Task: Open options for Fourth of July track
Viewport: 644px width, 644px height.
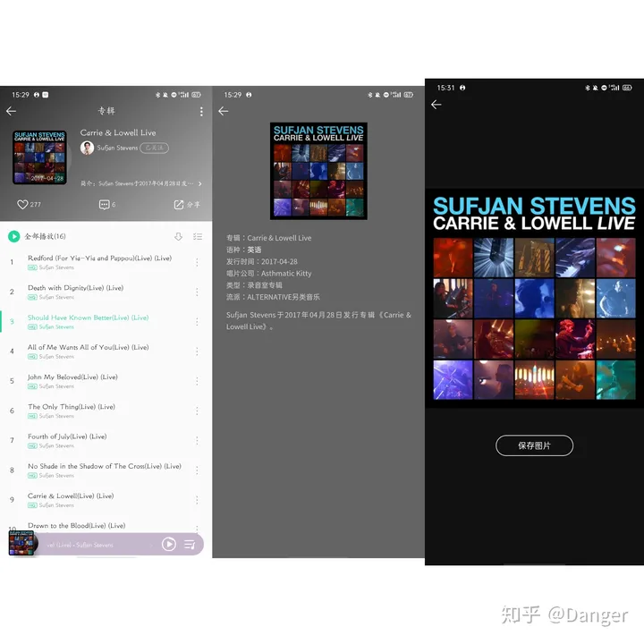Action: pos(197,441)
